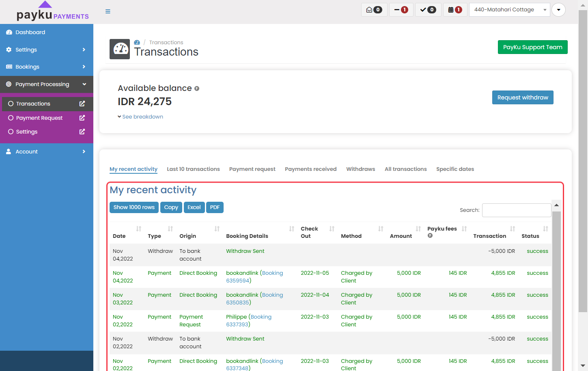The image size is (588, 371).
Task: Sort the table by Type column
Action: pyautogui.click(x=160, y=233)
